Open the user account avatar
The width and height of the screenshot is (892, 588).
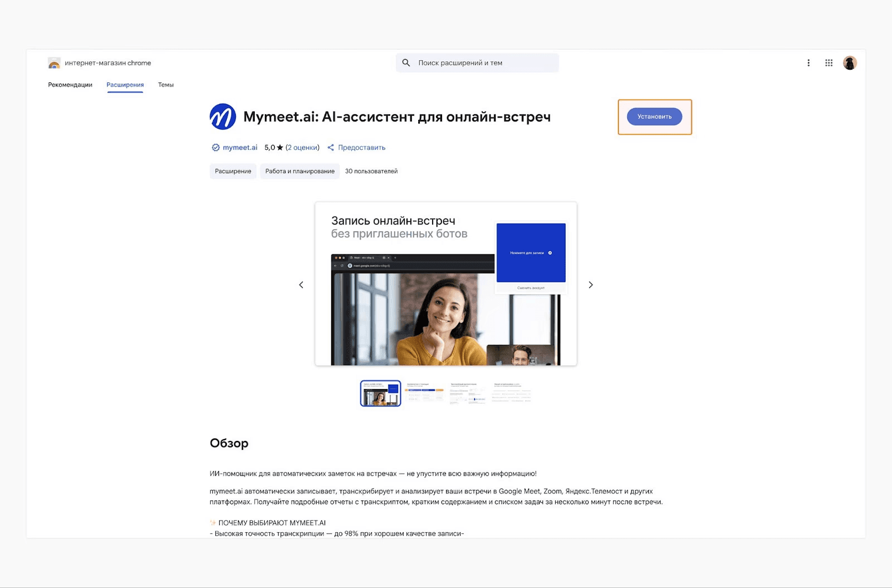point(850,63)
